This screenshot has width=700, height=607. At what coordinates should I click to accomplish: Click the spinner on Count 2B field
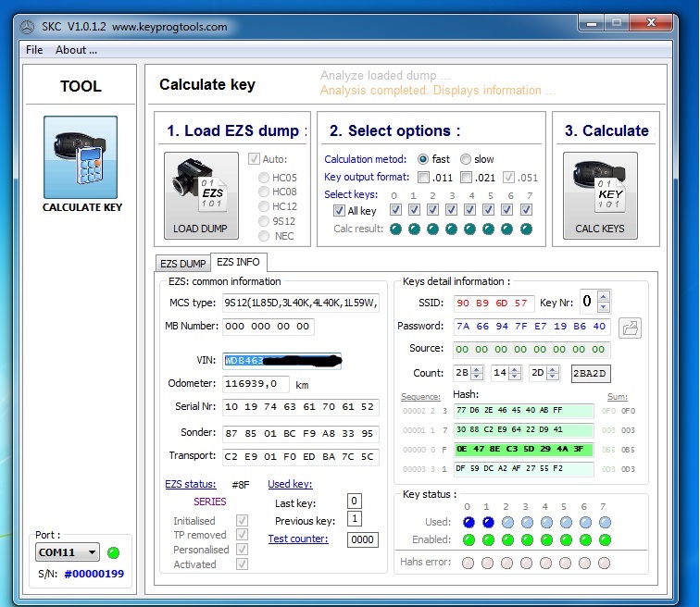pos(478,373)
